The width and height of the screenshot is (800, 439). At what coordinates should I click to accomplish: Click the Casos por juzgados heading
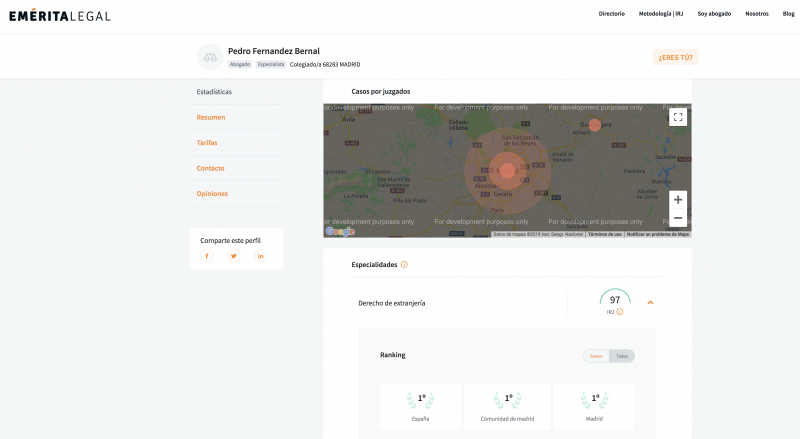coord(381,91)
